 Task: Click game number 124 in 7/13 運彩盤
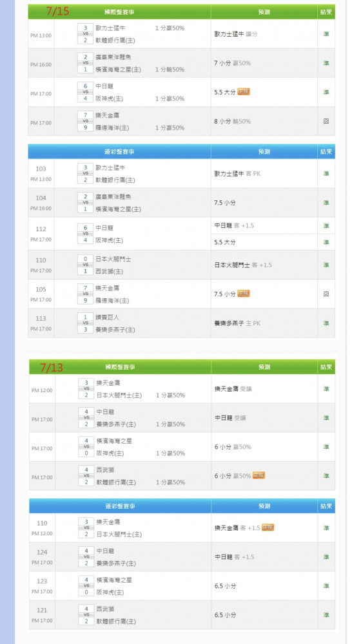(42, 553)
